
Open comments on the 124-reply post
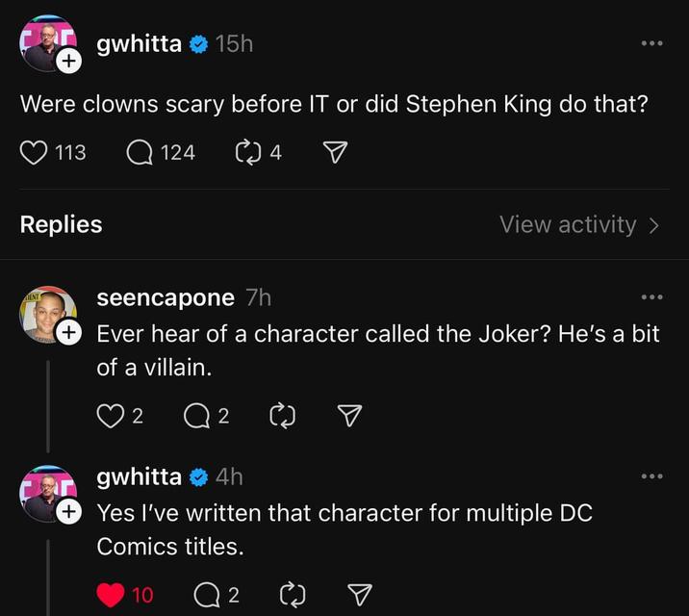[142, 152]
